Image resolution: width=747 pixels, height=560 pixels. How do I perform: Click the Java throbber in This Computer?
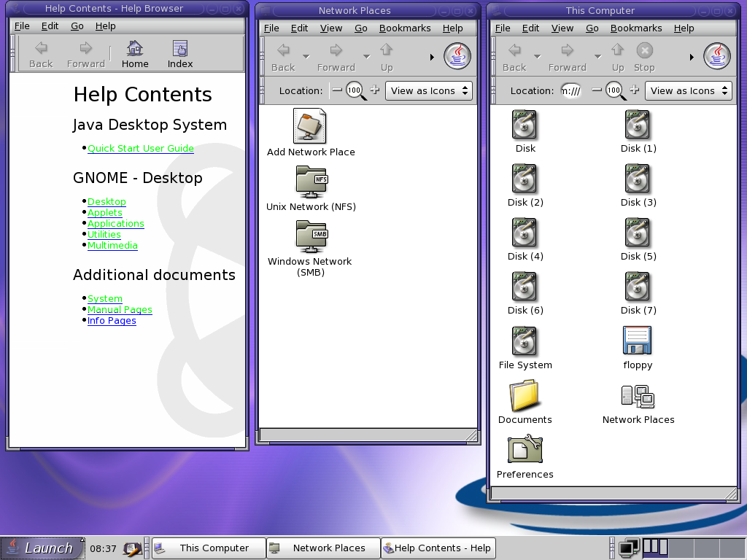coord(717,56)
